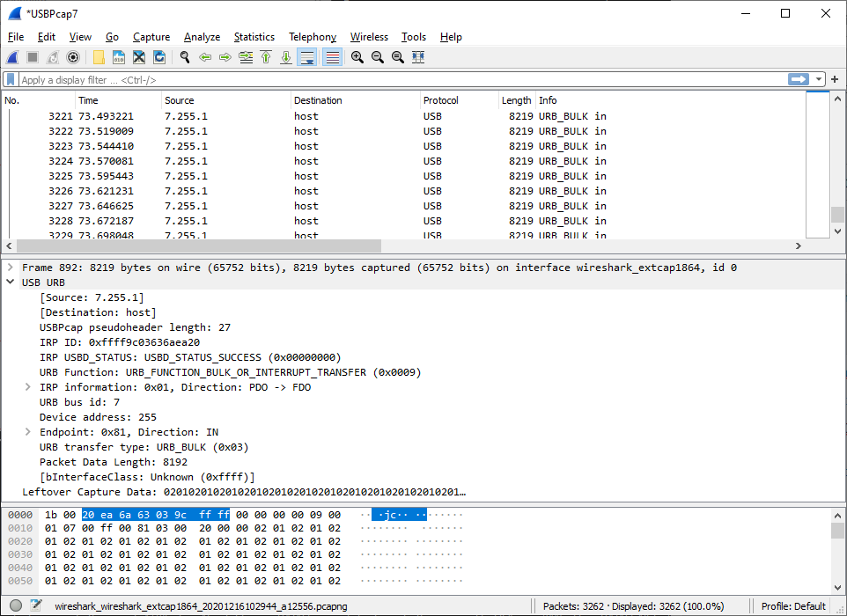The width and height of the screenshot is (847, 616).
Task: Click the packet list vertical scrollbar thumb
Action: point(837,215)
